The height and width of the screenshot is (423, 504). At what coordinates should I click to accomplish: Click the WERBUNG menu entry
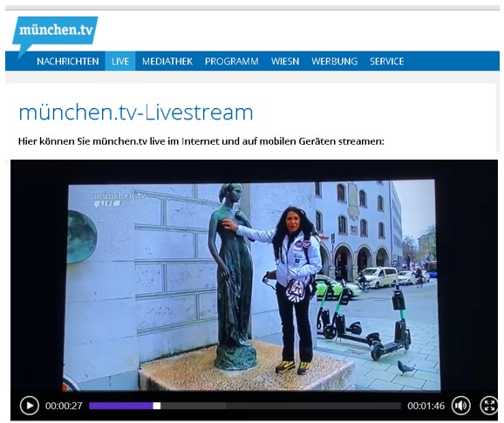[x=334, y=61]
